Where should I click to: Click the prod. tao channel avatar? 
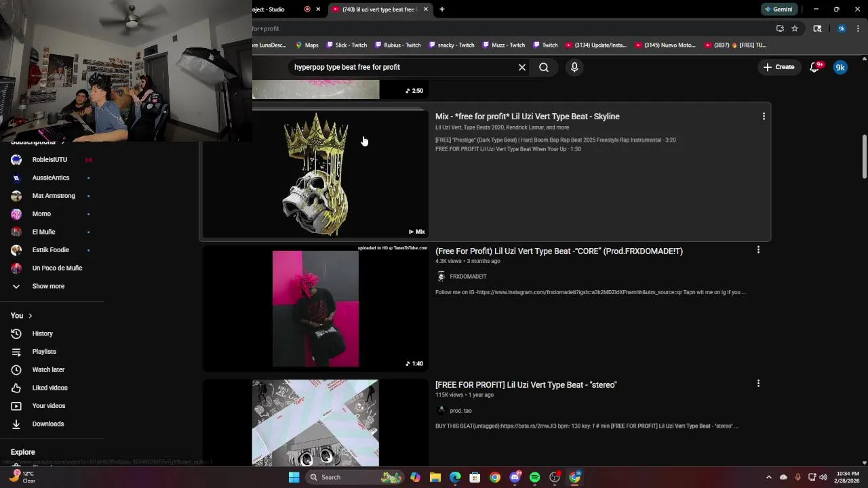[441, 411]
